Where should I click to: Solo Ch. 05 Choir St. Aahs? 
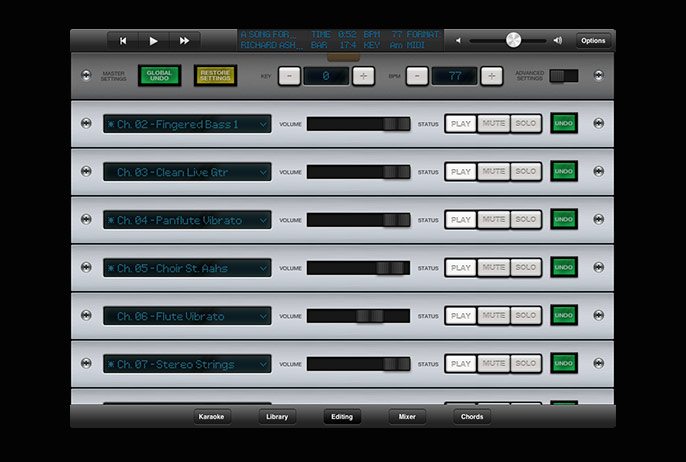525,267
